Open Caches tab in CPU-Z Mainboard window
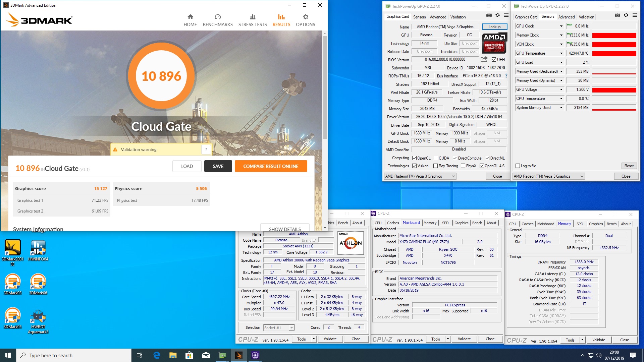644x362 pixels. (x=393, y=223)
